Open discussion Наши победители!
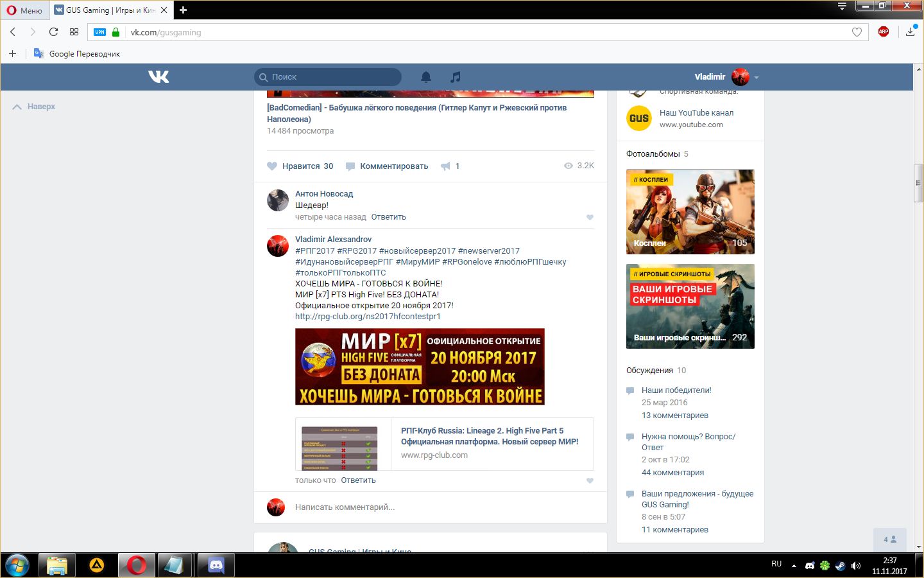The height and width of the screenshot is (578, 924). 676,390
